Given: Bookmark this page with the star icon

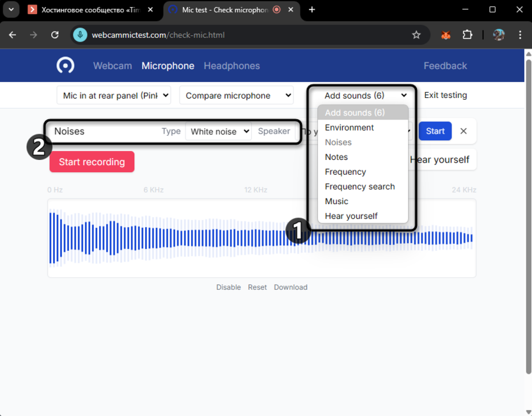Looking at the screenshot, I should 416,35.
